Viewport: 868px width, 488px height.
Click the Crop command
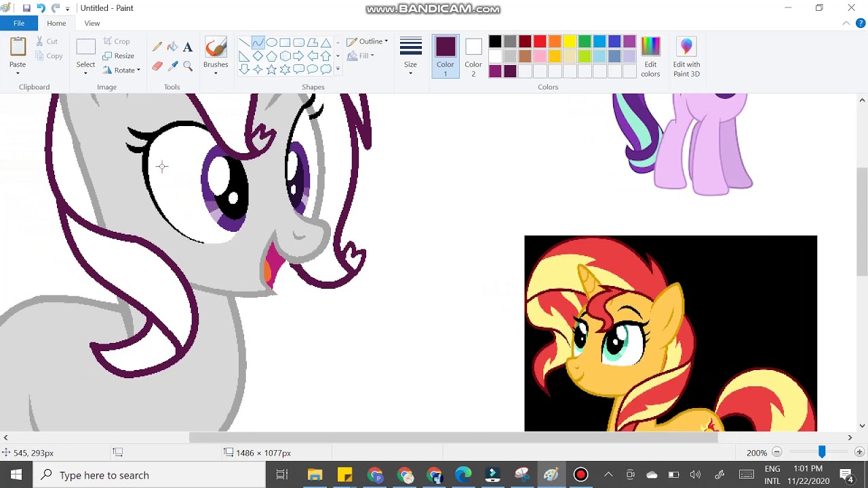pos(117,41)
